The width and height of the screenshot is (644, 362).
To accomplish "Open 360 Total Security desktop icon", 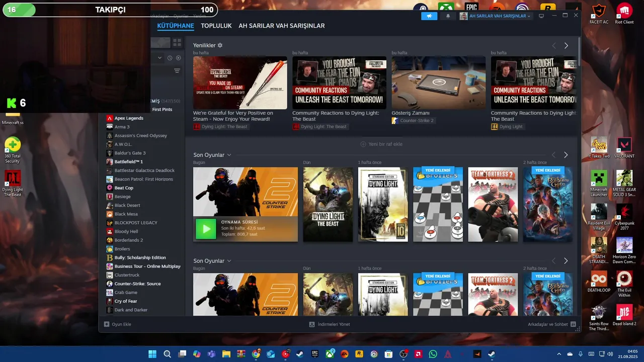I will tap(13, 150).
